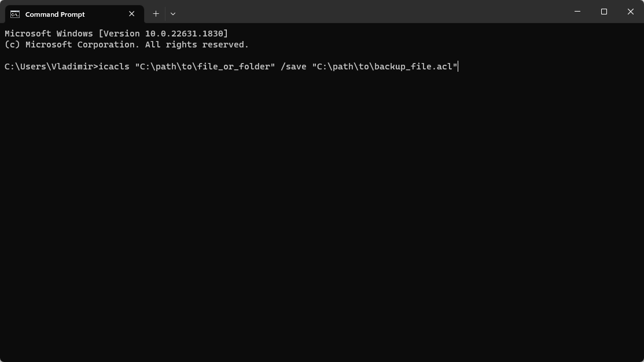
Task: Click the word icacls in the command
Action: (x=114, y=67)
